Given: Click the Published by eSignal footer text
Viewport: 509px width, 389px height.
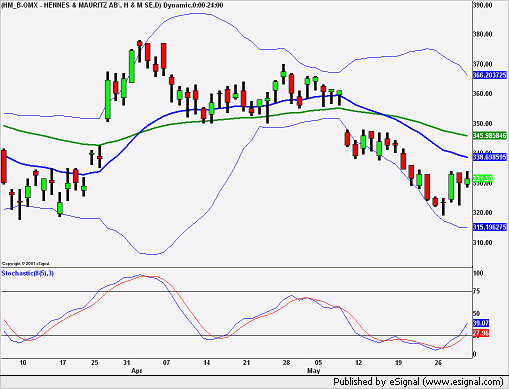Looking at the screenshot, I should click(x=418, y=382).
